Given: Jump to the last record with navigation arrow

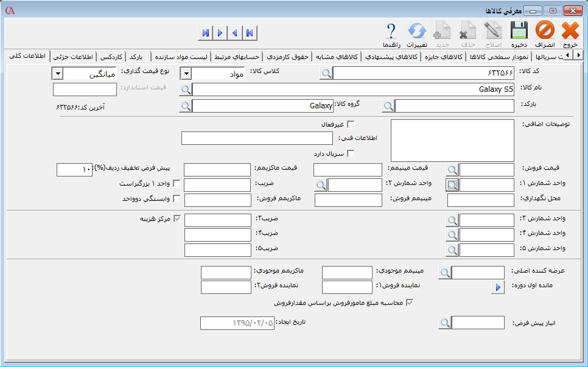Looking at the screenshot, I should coord(205,32).
